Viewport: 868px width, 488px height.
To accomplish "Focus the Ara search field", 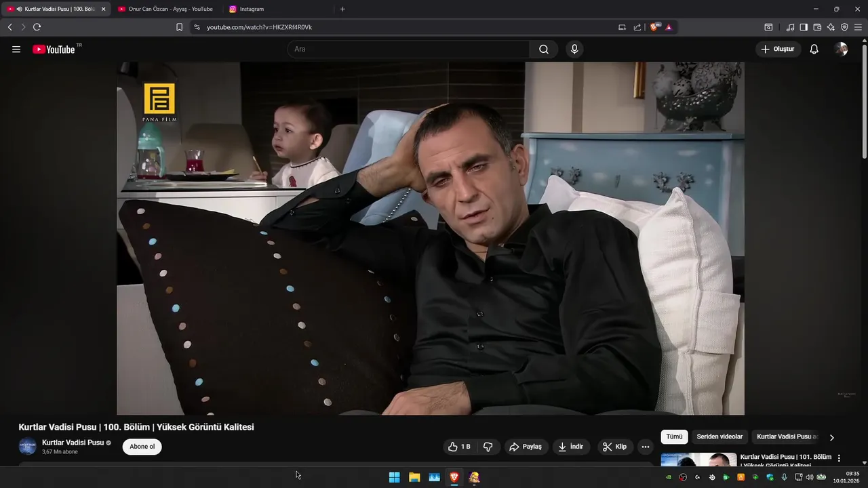I will [408, 49].
